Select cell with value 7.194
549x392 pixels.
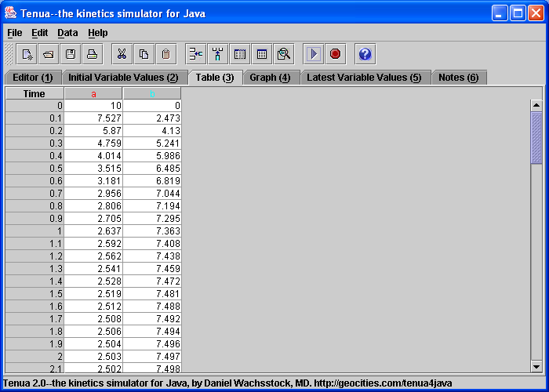tap(152, 206)
